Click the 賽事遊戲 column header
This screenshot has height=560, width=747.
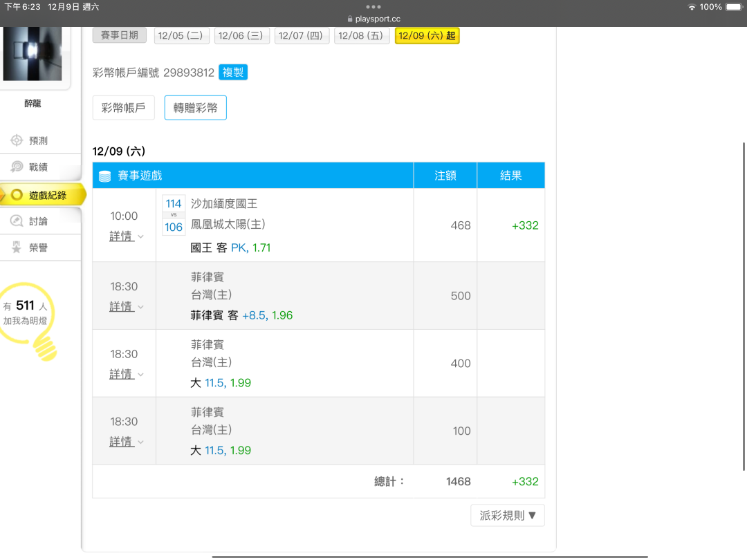(x=253, y=176)
